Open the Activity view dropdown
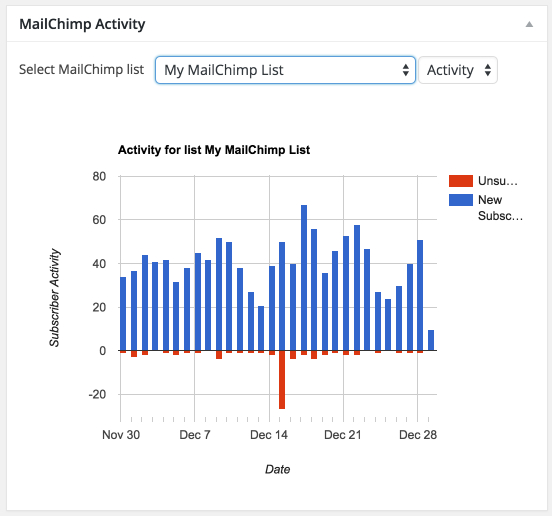Screen dimensions: 552x516 point(458,70)
